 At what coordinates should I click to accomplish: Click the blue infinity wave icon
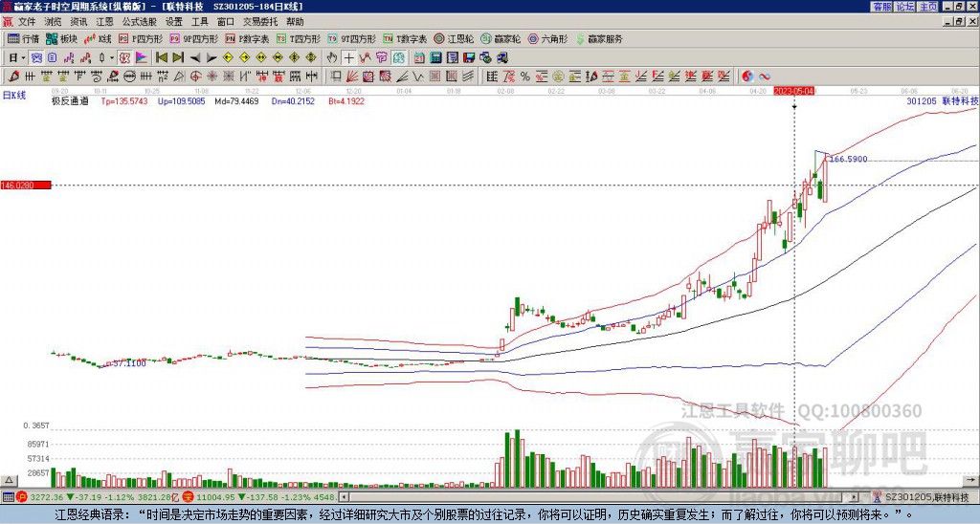pyautogui.click(x=765, y=76)
